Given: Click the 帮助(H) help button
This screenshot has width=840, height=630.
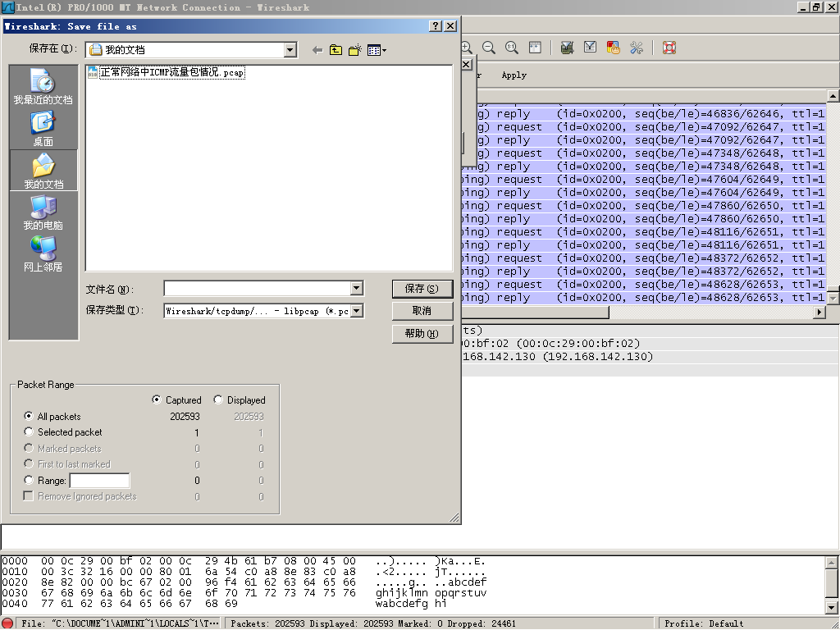Looking at the screenshot, I should [422, 333].
